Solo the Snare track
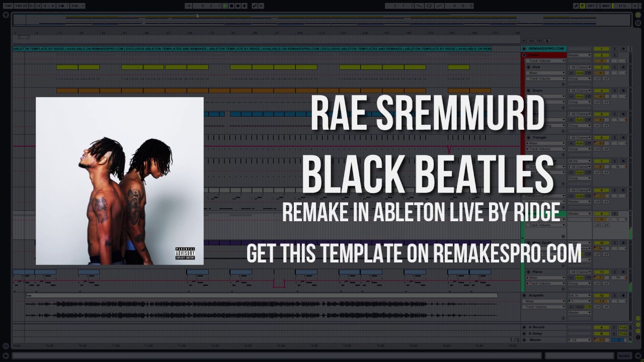This screenshot has height=362, width=644. tap(615, 90)
